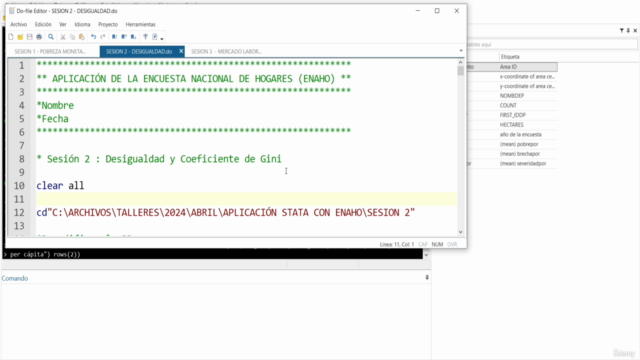Screen dimensions: 640x360
Task: Redo the last undone edit
Action: [x=103, y=37]
